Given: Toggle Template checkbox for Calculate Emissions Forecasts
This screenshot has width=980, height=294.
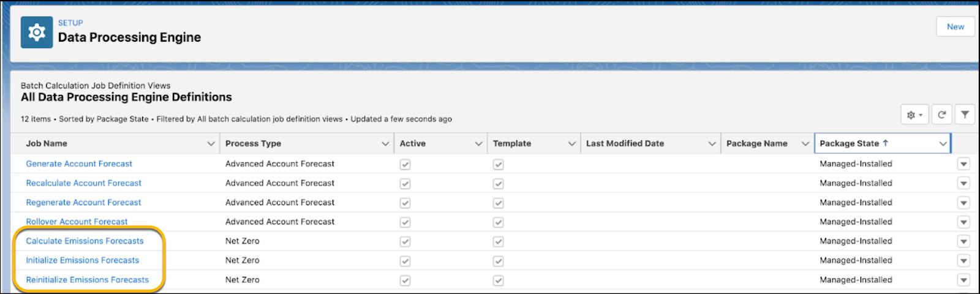Looking at the screenshot, I should (x=498, y=241).
